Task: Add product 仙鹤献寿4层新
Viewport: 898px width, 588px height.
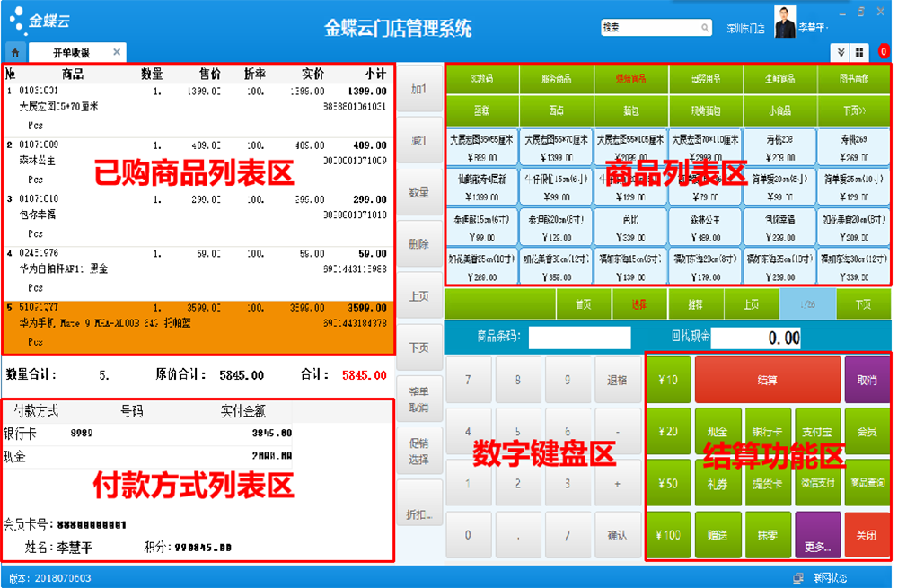Action: coord(481,187)
